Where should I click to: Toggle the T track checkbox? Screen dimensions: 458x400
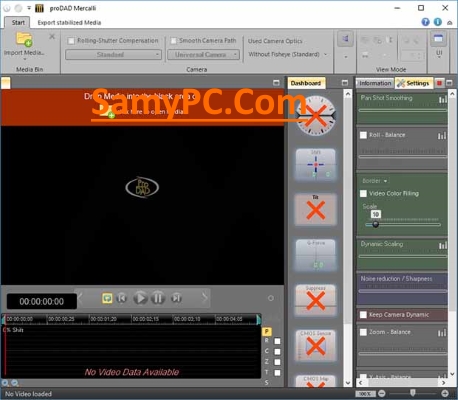pos(277,373)
